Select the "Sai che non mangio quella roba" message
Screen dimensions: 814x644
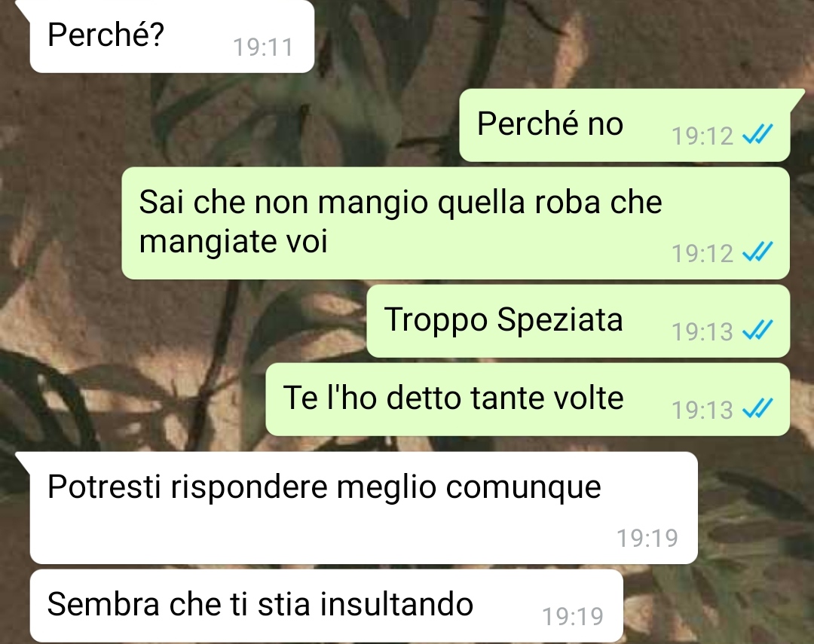pyautogui.click(x=456, y=223)
